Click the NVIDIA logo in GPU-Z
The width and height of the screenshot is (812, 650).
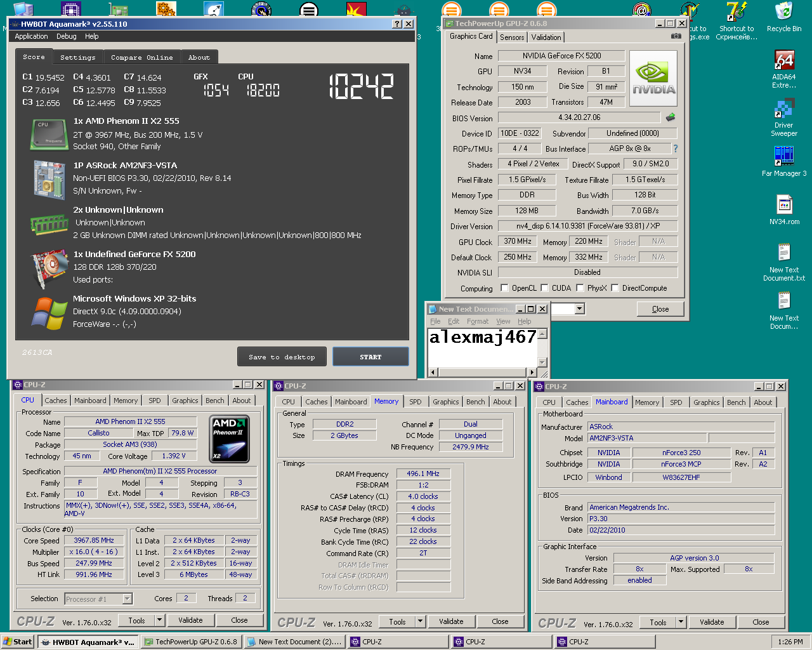click(653, 79)
